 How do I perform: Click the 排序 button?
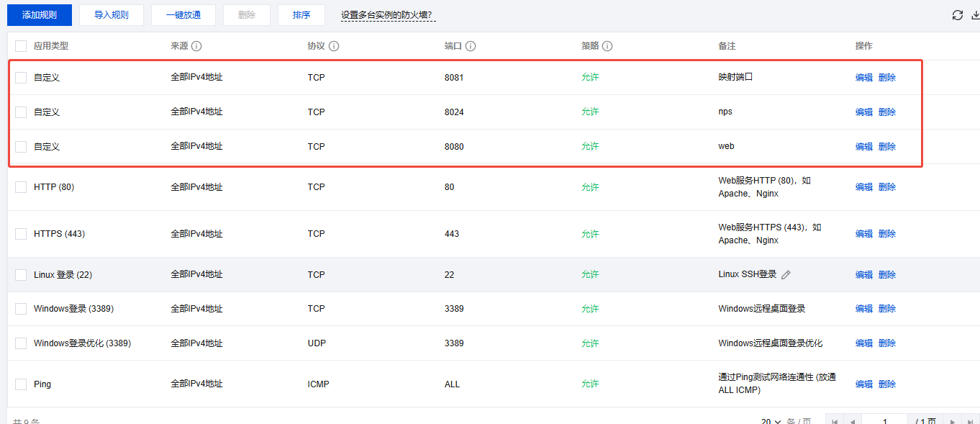tap(301, 15)
